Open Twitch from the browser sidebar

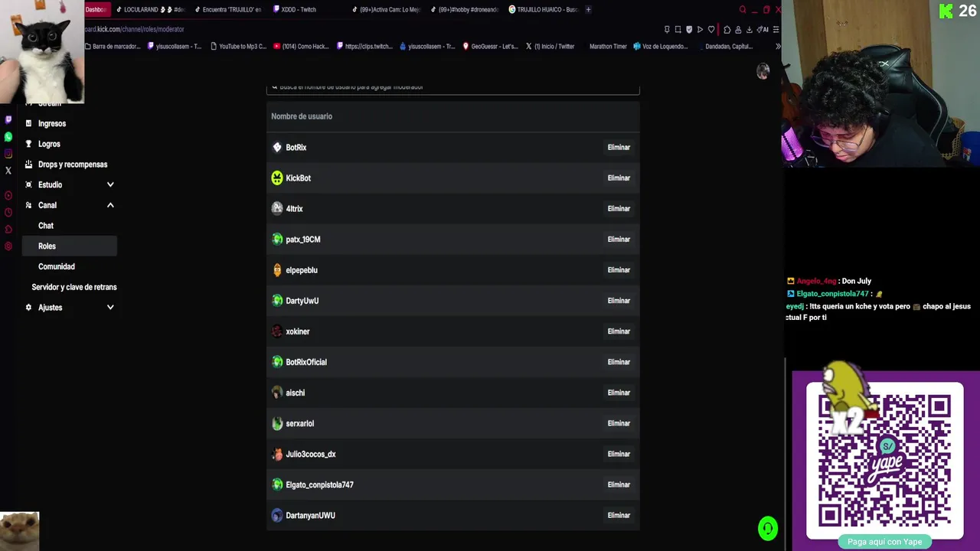tap(8, 120)
